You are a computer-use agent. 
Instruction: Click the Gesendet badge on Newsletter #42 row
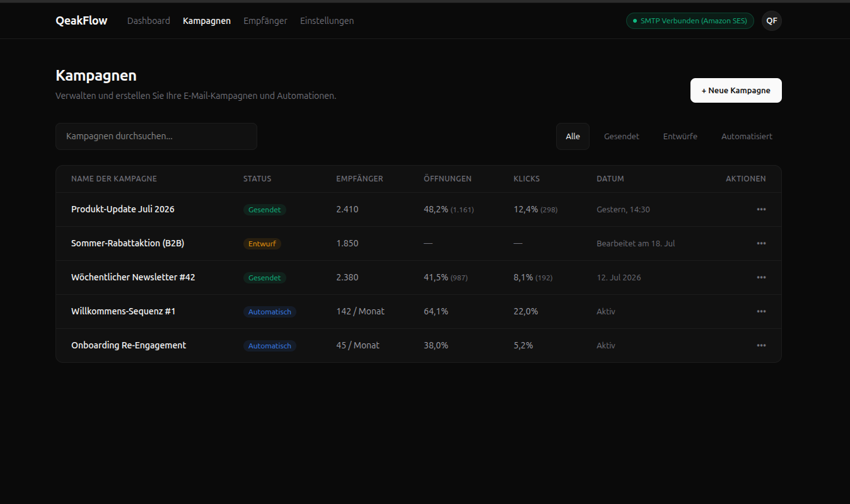265,278
